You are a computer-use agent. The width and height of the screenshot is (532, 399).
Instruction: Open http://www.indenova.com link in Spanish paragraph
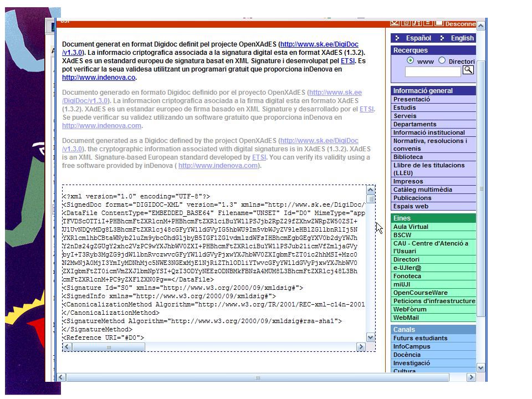(x=101, y=126)
